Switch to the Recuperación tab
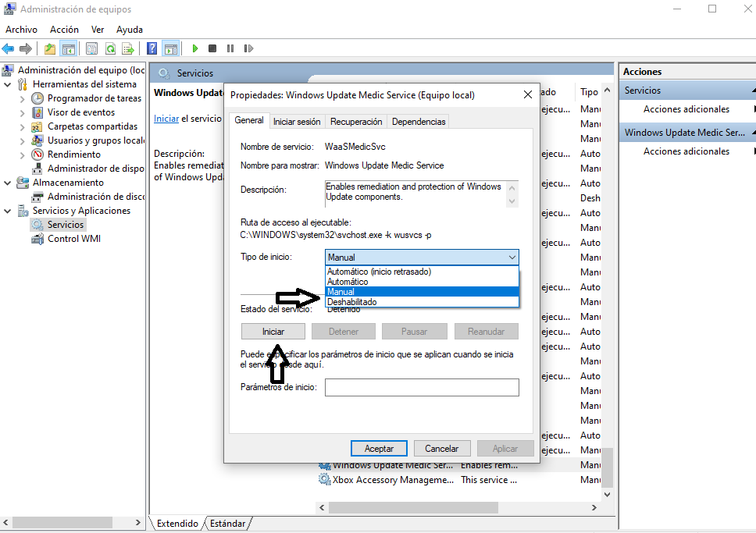This screenshot has height=533, width=756. [356, 122]
